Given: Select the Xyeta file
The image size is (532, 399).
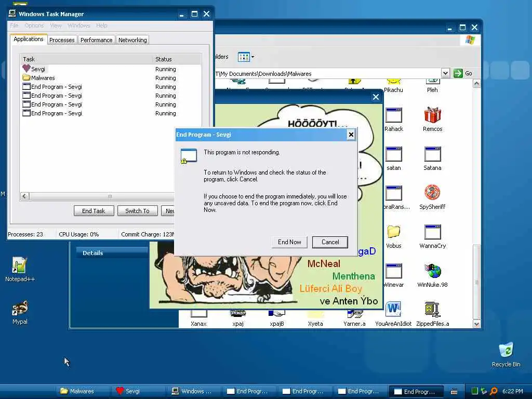Looking at the screenshot, I should tap(315, 320).
